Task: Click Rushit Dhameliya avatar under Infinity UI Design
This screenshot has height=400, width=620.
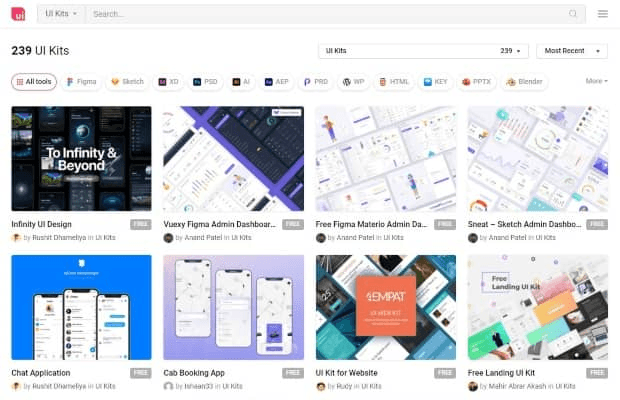Action: coord(16,238)
